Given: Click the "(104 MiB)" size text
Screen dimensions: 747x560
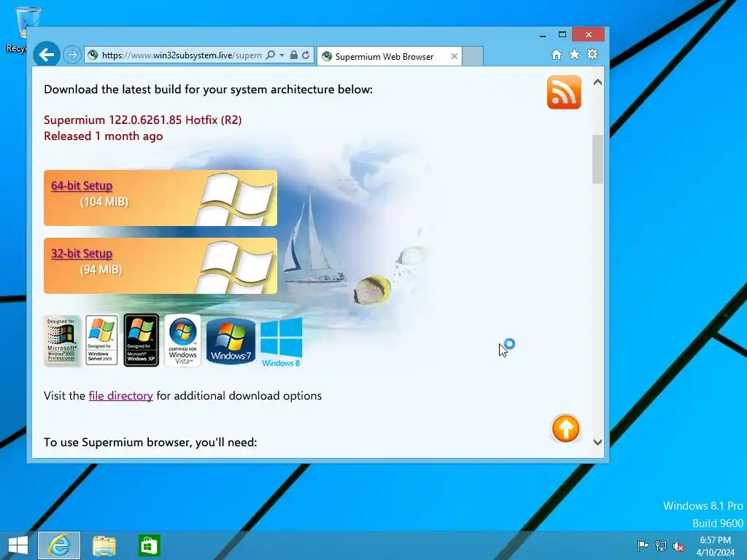Looking at the screenshot, I should pyautogui.click(x=104, y=202).
